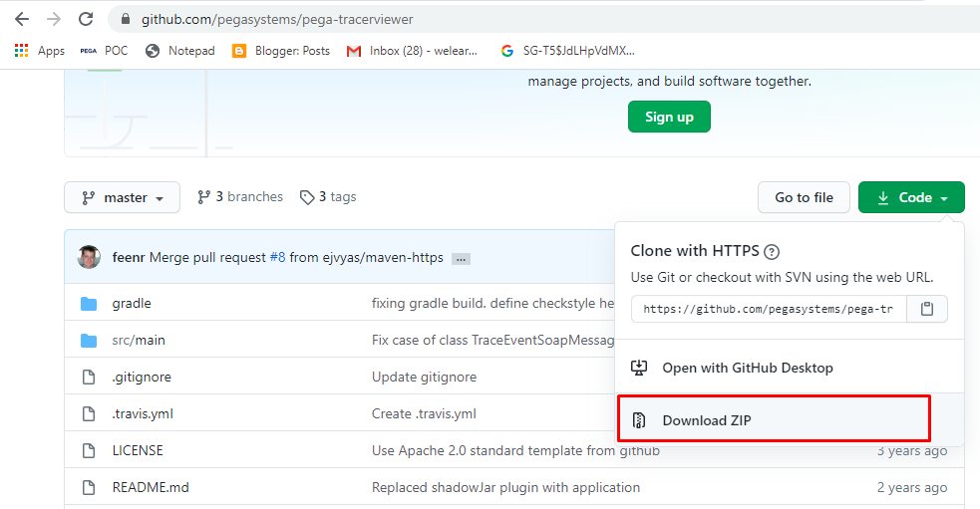Viewport: 980px width, 509px height.
Task: Open the gradle folder
Action: coord(132,304)
